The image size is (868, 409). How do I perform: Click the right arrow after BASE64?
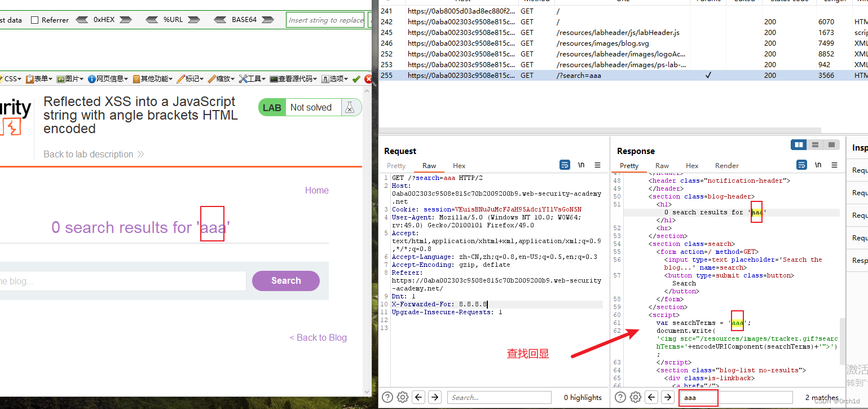(267, 20)
